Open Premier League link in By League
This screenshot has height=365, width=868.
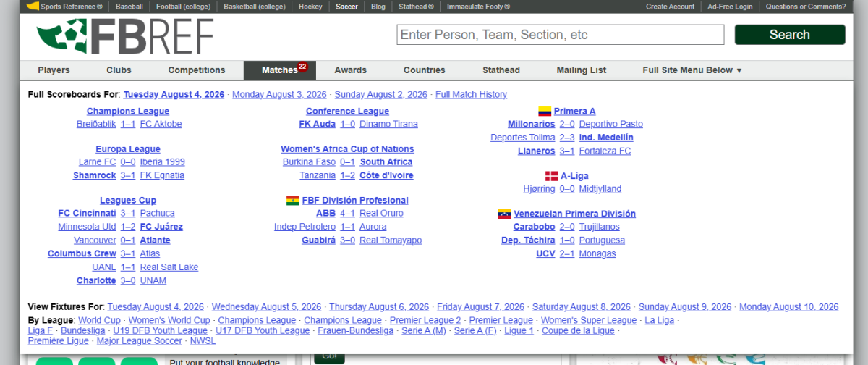(501, 321)
